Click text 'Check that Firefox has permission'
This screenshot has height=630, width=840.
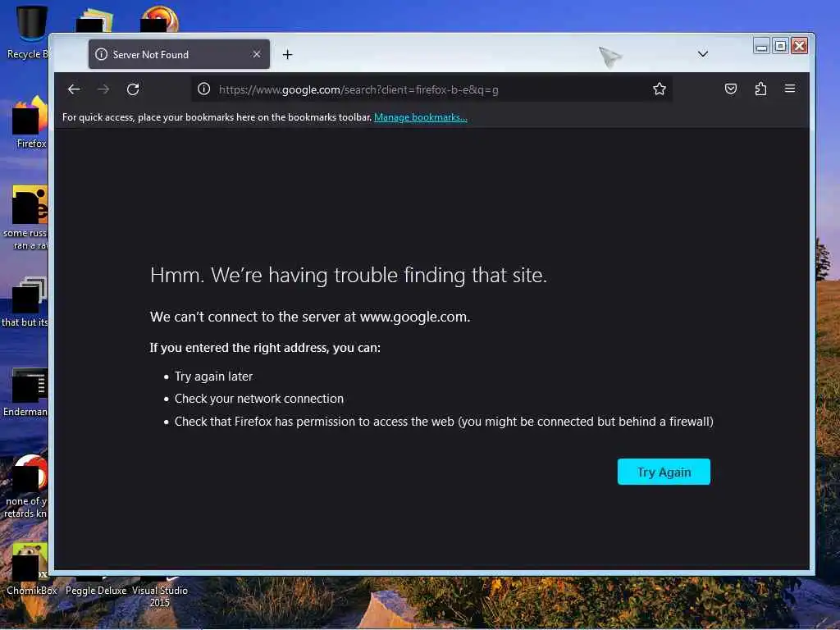click(444, 422)
